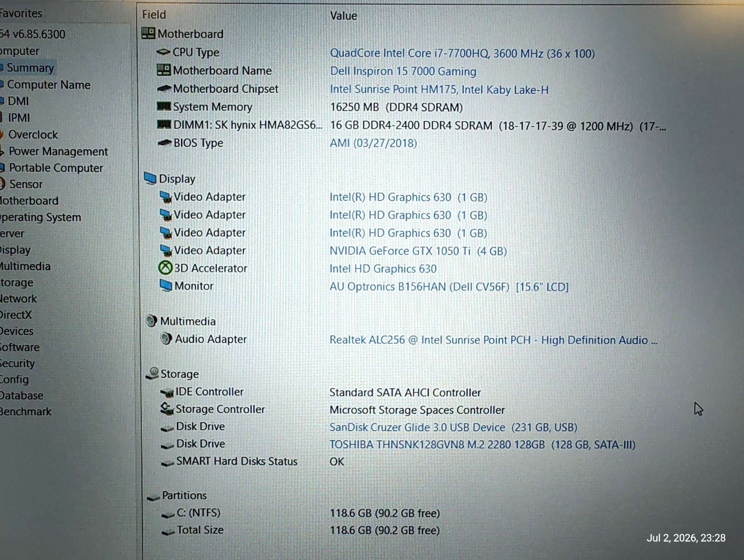Expand the Security category in sidebar
Viewport: 744px width, 560px height.
(18, 363)
